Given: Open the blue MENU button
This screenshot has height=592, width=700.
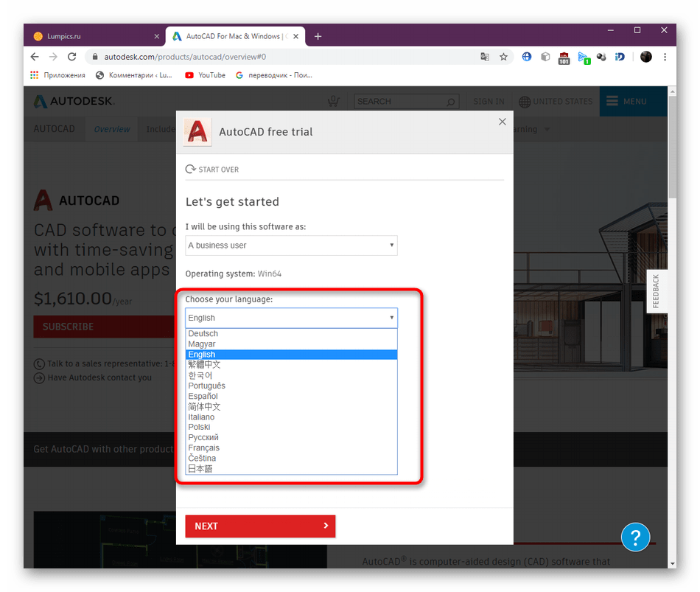Looking at the screenshot, I should click(x=633, y=102).
